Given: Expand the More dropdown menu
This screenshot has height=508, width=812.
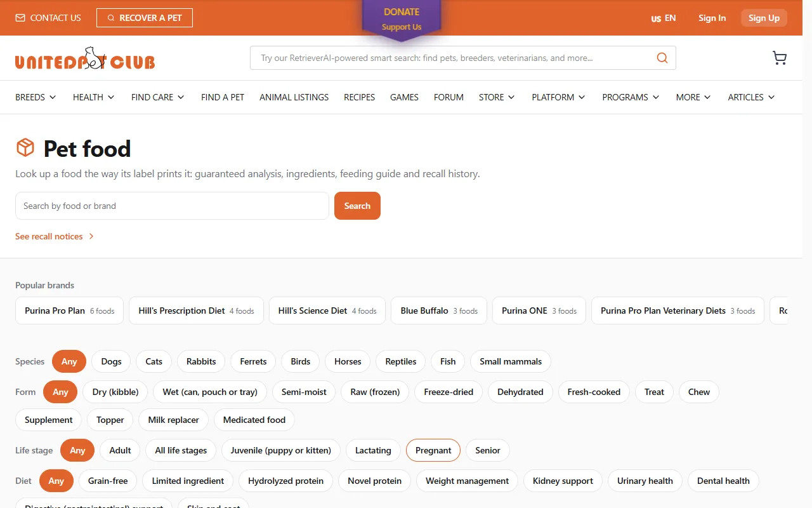Looking at the screenshot, I should 694,97.
